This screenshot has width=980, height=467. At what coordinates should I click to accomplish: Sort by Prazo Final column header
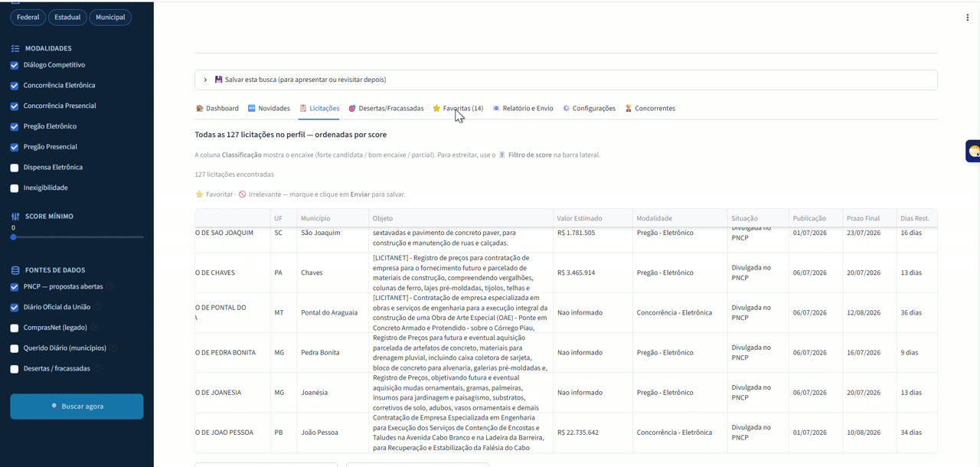[x=869, y=218]
